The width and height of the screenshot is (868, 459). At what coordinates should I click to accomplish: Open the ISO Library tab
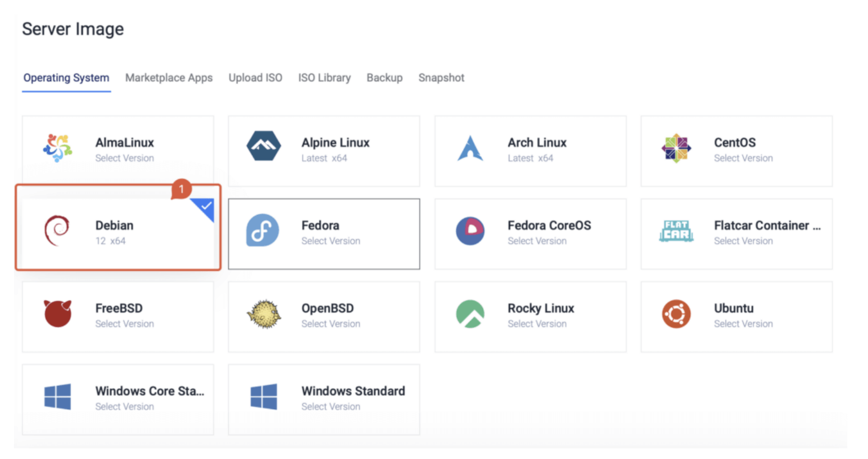324,78
